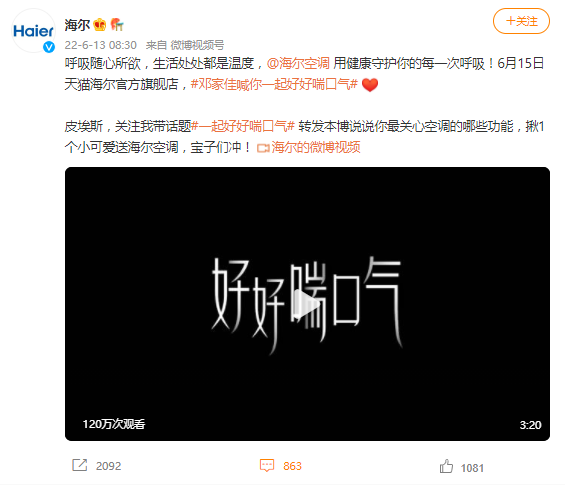Follow account with +关注 button

pyautogui.click(x=521, y=21)
